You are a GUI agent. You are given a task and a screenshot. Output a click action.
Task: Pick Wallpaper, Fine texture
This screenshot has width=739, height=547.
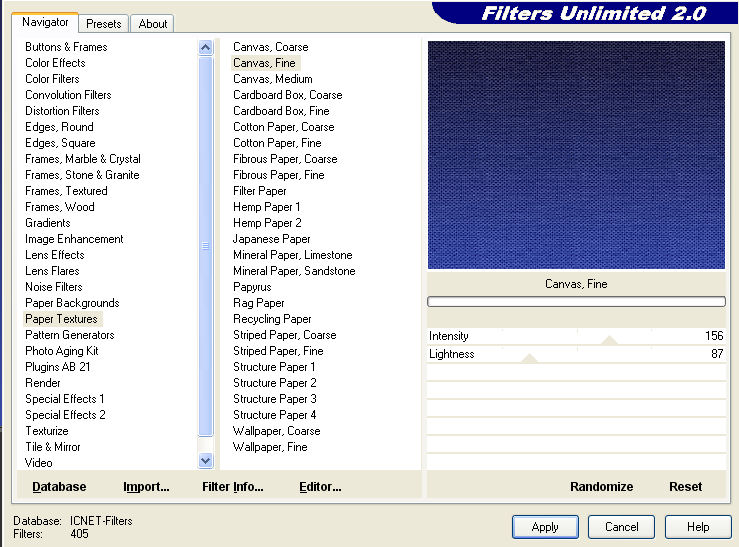click(x=270, y=447)
